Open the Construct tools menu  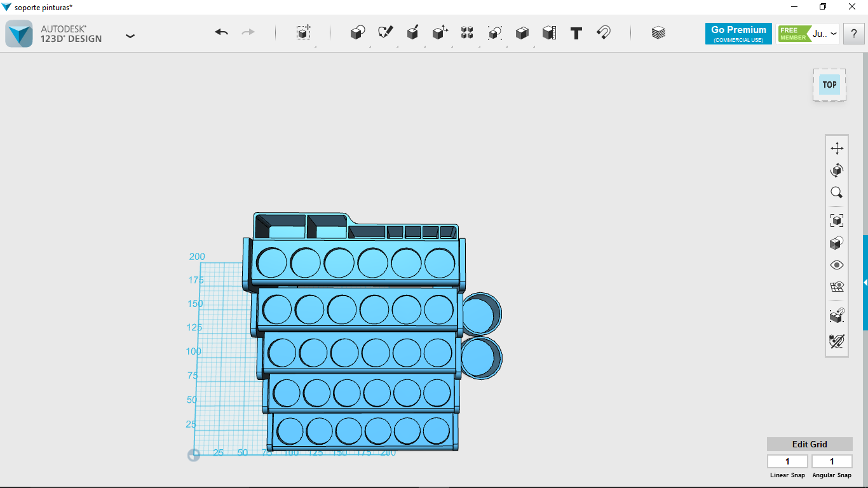tap(412, 32)
